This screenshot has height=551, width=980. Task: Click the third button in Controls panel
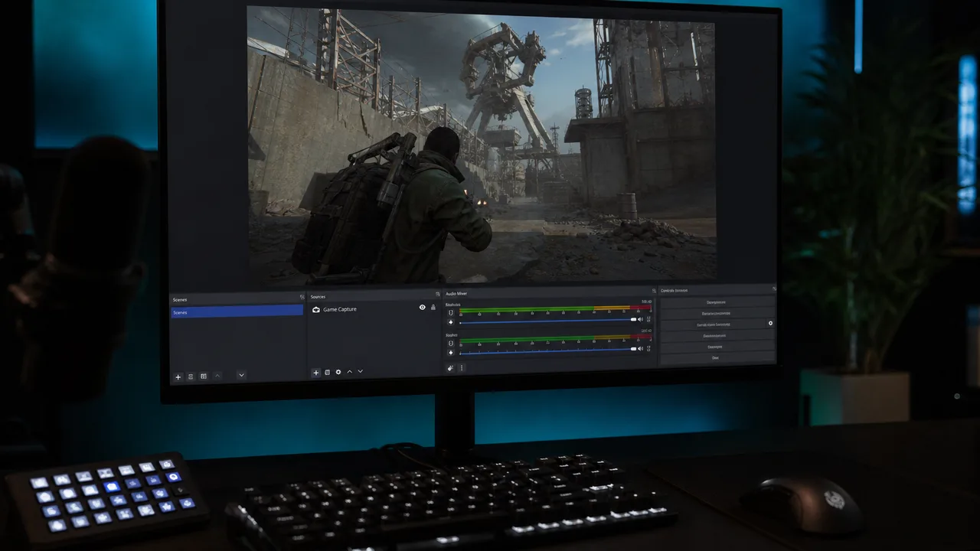pyautogui.click(x=713, y=324)
